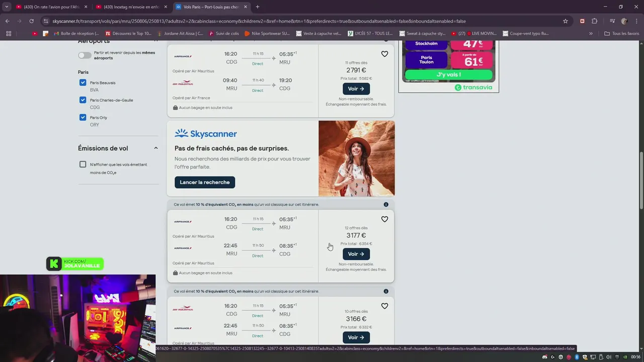Click "Prix total : 6 354 €" text

[356, 244]
